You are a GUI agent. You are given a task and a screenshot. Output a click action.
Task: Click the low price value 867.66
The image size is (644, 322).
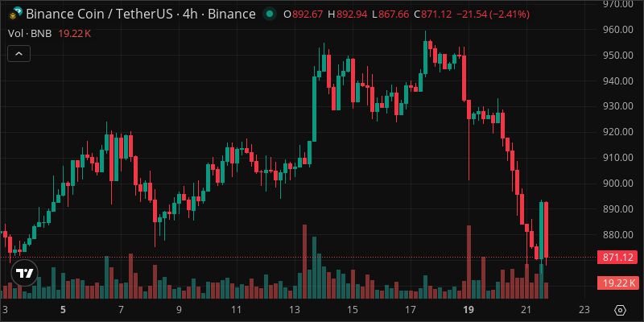(394, 14)
